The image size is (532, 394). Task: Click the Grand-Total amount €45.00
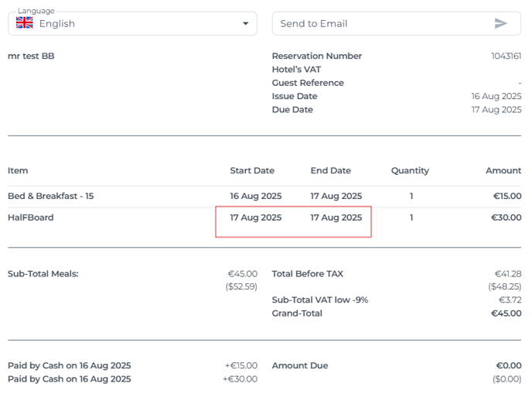pos(506,313)
